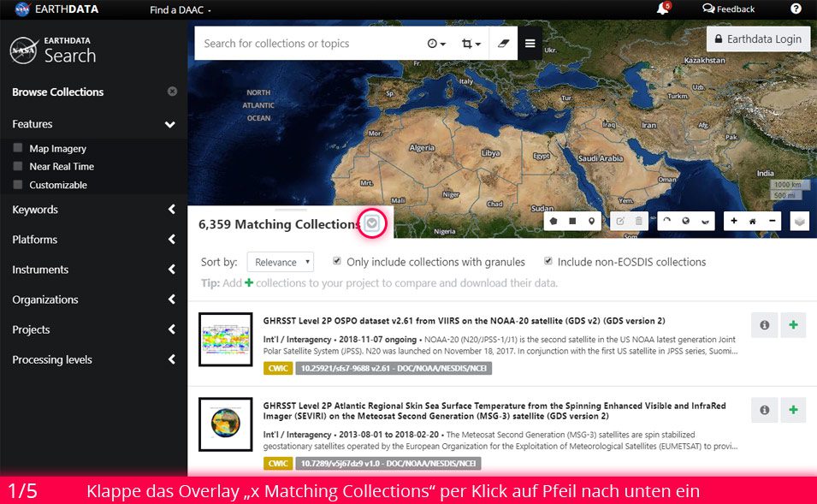Expand the Processing levels facet
Viewport: 817px width, 504px height.
click(x=94, y=359)
